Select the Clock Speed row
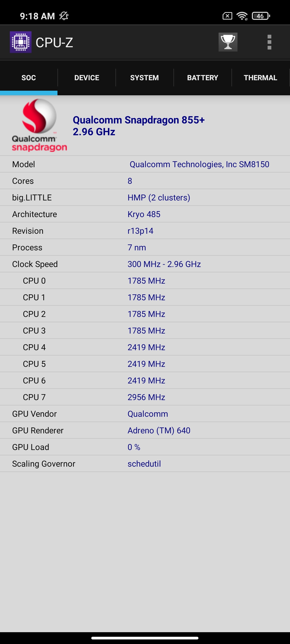The image size is (290, 644). (x=145, y=264)
